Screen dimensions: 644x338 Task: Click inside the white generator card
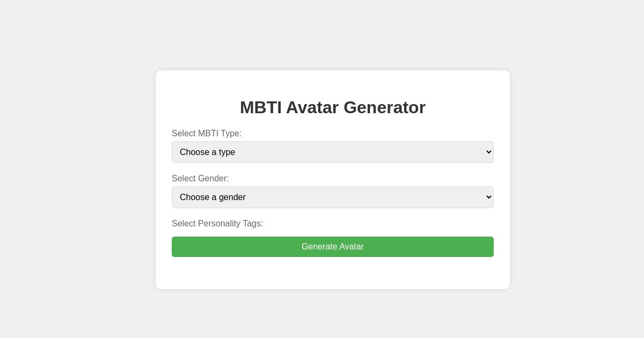point(333,274)
